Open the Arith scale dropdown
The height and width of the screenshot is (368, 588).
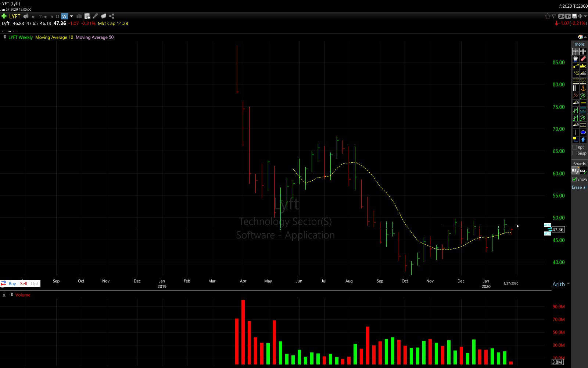(x=561, y=284)
